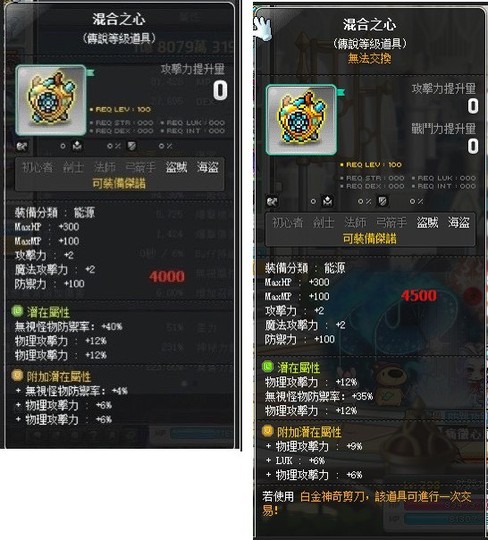Click the green 潛在屬性 icon in right tooltip

[x=268, y=366]
